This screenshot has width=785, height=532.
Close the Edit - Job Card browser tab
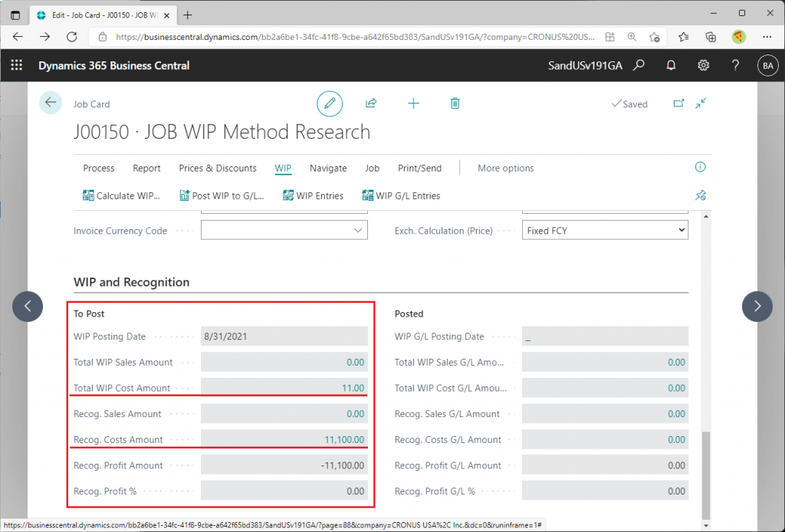[x=166, y=15]
